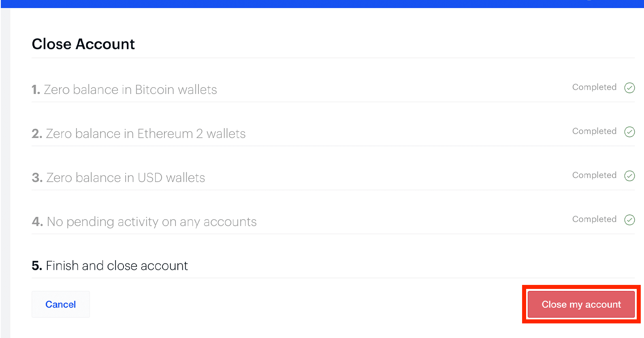Select the Zero balance in Ethereum 2 wallets step
The width and height of the screenshot is (644, 338).
coord(145,134)
